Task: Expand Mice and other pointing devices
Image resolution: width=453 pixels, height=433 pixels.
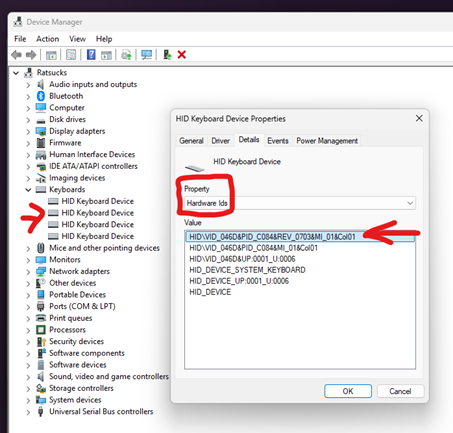Action: click(28, 248)
